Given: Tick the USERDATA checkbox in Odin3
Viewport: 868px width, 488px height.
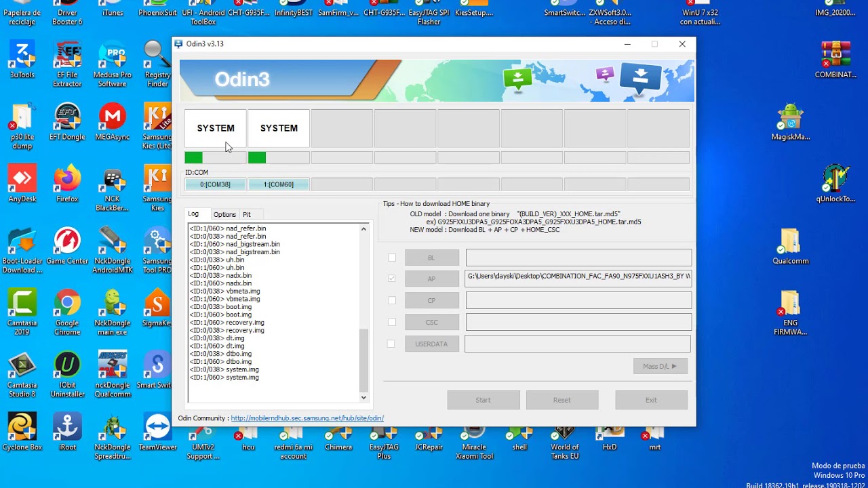Looking at the screenshot, I should [x=391, y=344].
